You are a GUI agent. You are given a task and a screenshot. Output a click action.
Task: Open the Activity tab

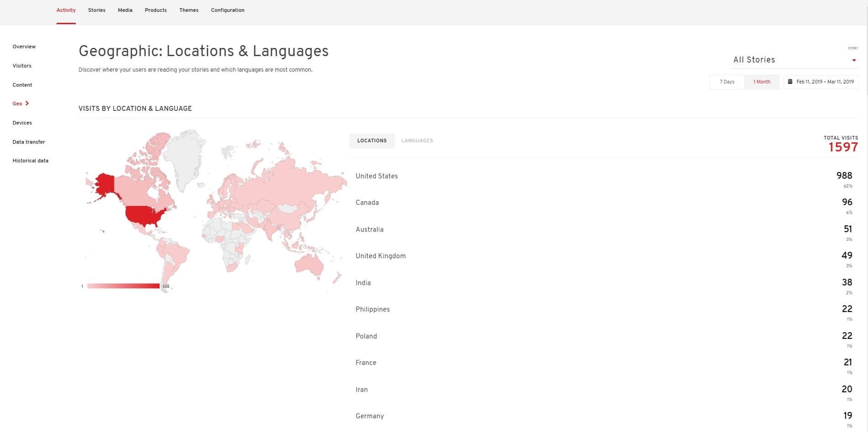[66, 10]
